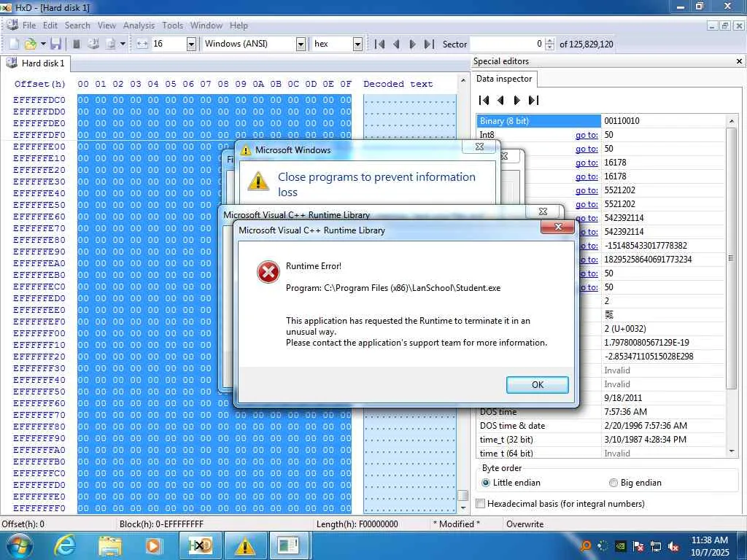This screenshot has height=560, width=747.
Task: Data inspector next-byte navigation arrow
Action: (517, 100)
